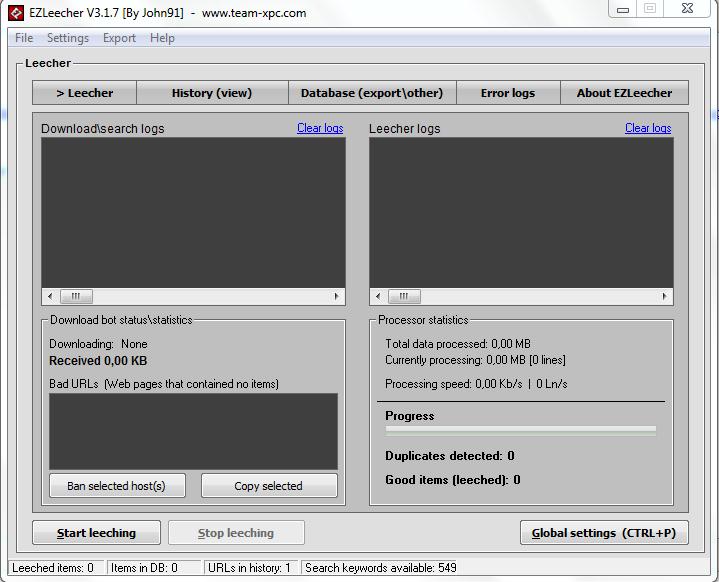Click inside the Download\search logs box
This screenshot has width=719, height=582.
[x=193, y=213]
